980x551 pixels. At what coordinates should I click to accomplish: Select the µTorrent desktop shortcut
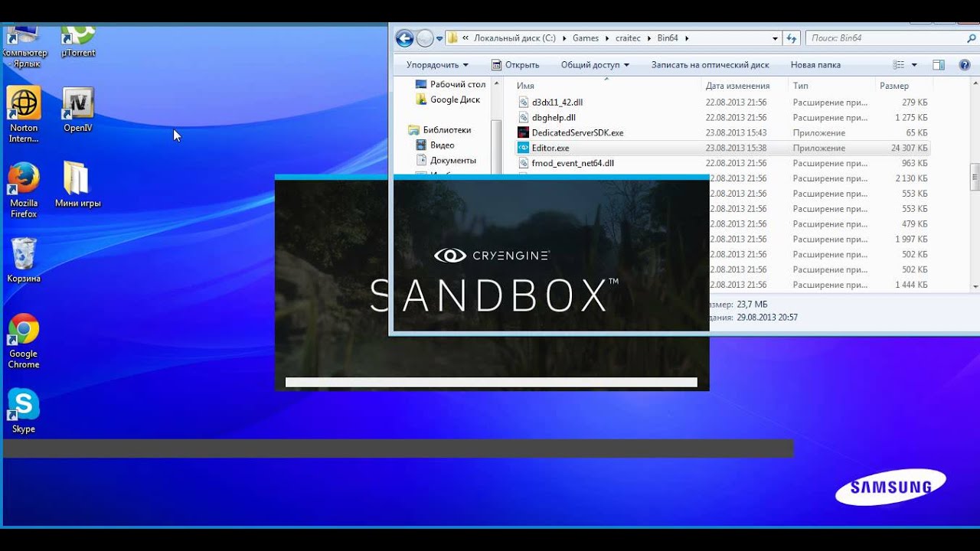pos(77,42)
